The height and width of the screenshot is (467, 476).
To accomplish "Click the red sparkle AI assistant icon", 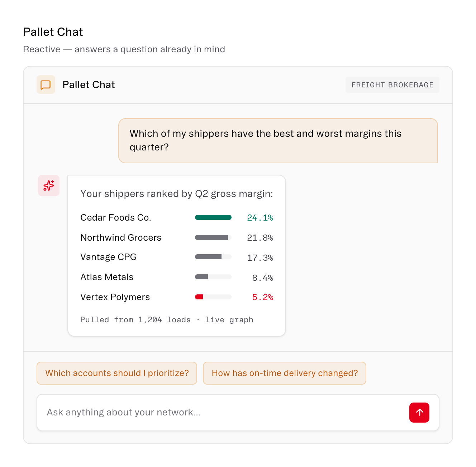I will [49, 186].
